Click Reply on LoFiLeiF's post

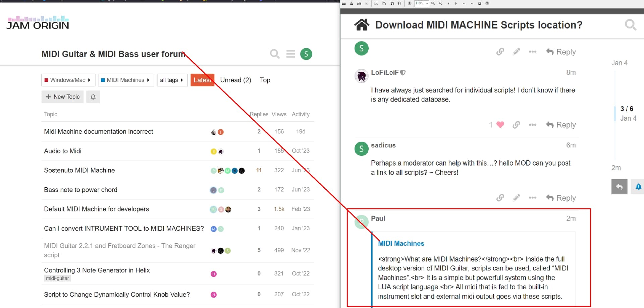click(561, 125)
